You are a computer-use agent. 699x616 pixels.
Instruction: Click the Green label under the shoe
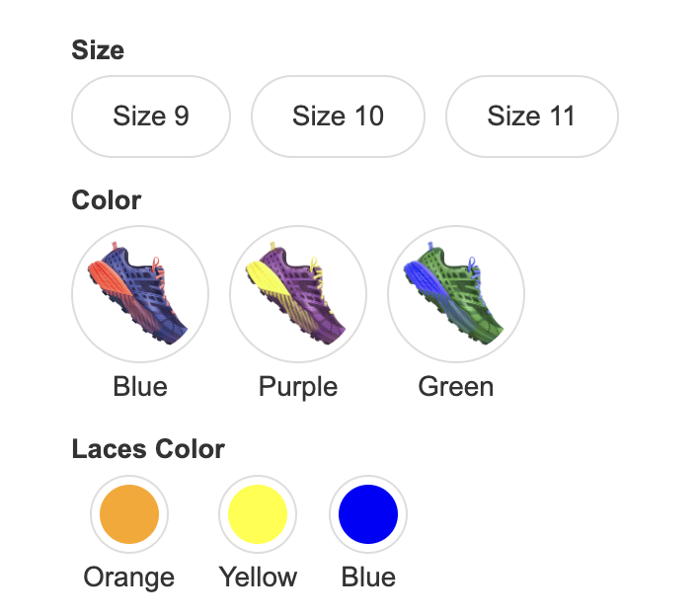click(x=456, y=386)
